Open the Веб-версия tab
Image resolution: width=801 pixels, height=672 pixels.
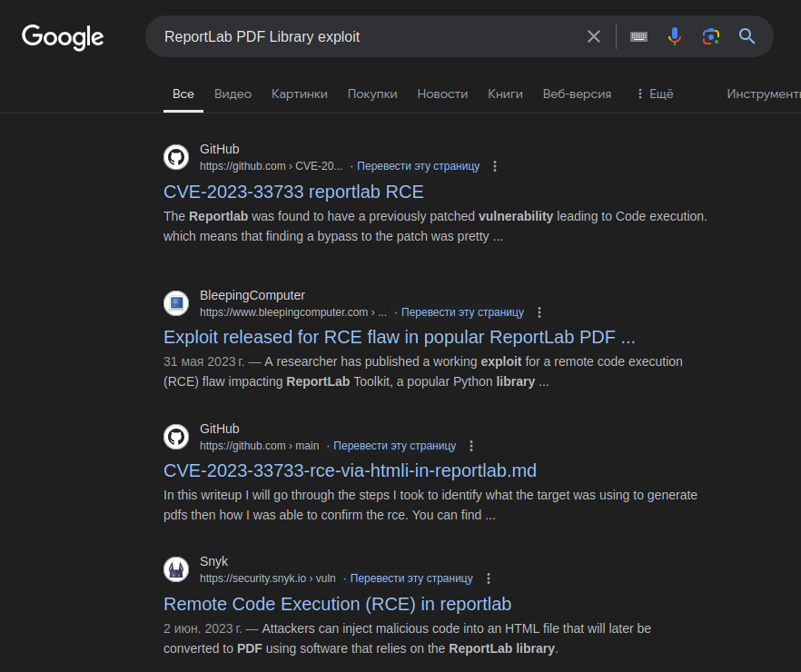(577, 94)
